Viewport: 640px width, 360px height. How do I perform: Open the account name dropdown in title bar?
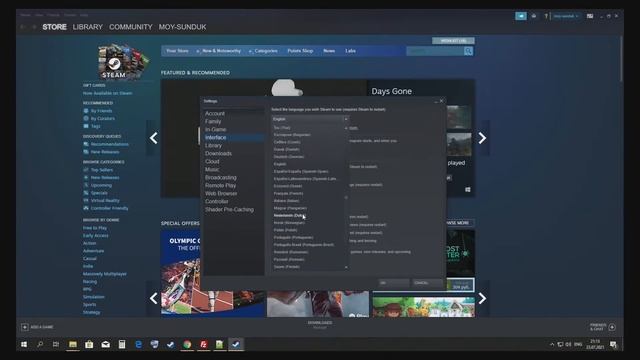(566, 16)
